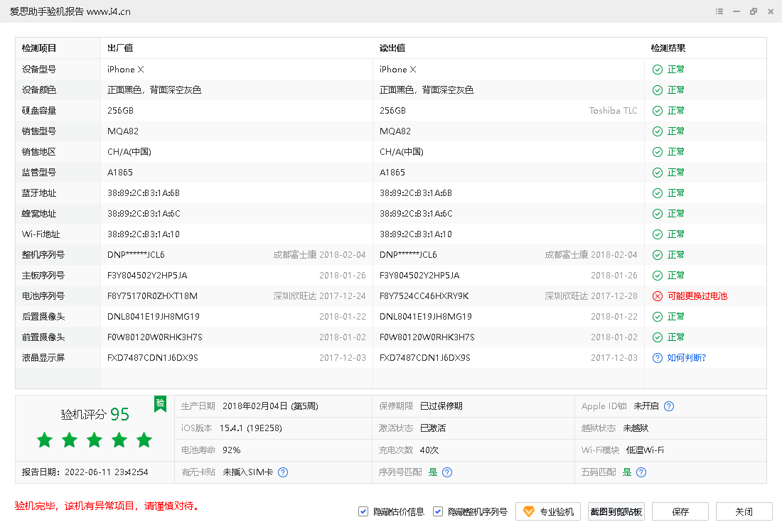Click the green check icon for 设备颜色
782x532 pixels.
658,90
